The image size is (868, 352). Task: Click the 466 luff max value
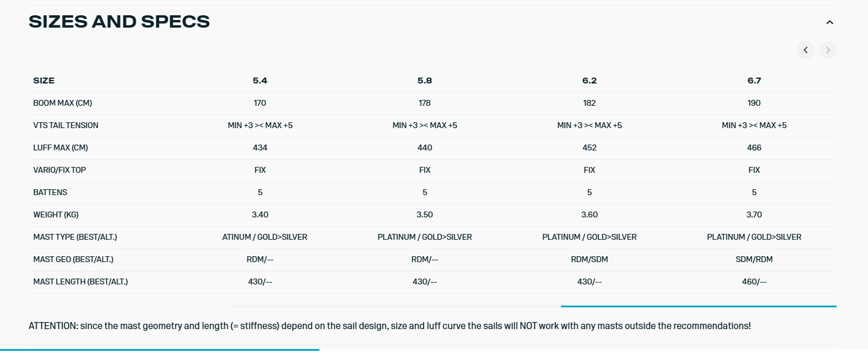(754, 147)
